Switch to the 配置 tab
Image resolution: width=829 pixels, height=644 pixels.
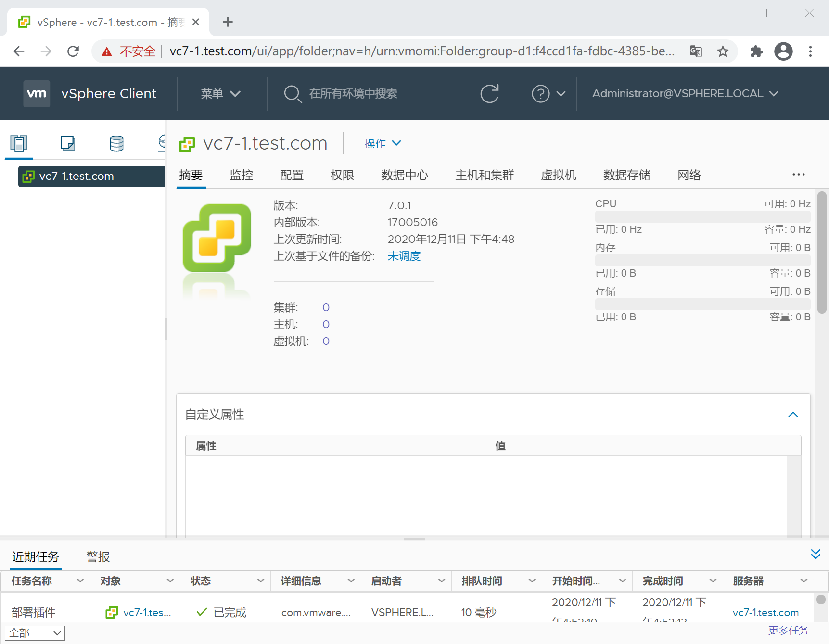[x=292, y=175]
